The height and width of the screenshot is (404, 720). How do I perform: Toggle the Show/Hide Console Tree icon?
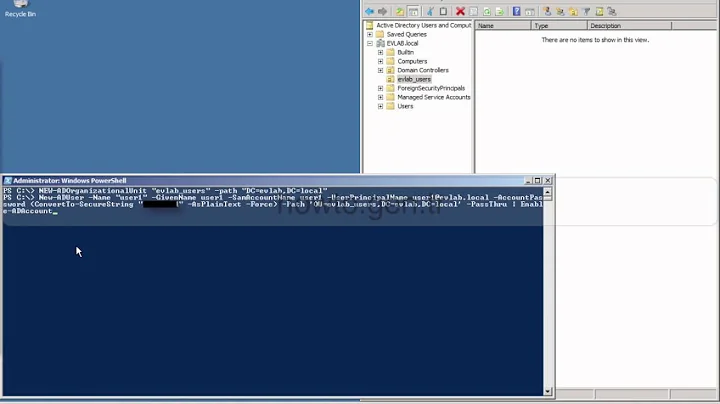pyautogui.click(x=413, y=11)
